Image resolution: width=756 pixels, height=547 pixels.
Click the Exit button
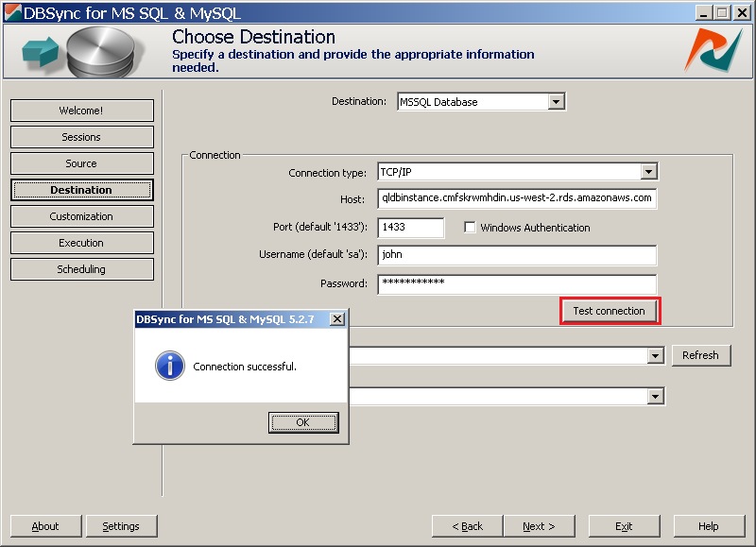pyautogui.click(x=624, y=526)
